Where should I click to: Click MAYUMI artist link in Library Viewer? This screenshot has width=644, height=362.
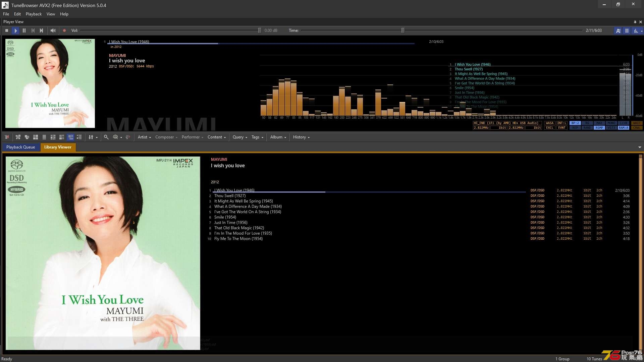click(x=219, y=160)
